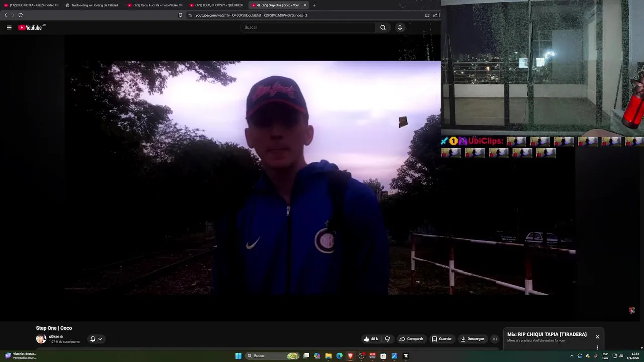Click the YouTube search magnifier button
Screen dimensions: 644x362
(383, 28)
